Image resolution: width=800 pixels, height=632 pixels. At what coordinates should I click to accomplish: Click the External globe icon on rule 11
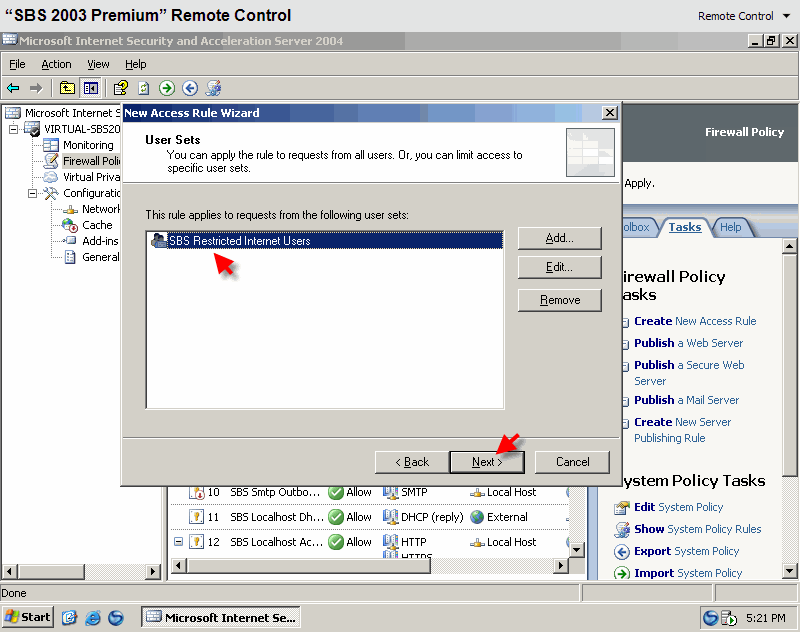[x=477, y=517]
